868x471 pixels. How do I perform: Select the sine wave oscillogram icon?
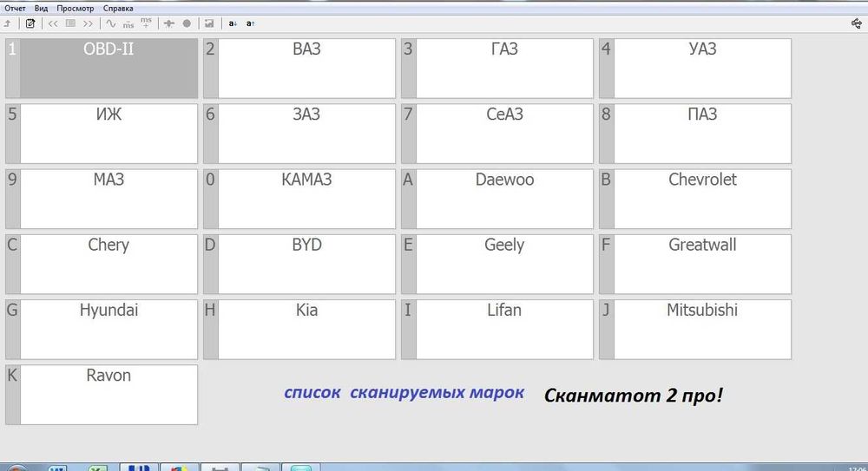point(111,23)
